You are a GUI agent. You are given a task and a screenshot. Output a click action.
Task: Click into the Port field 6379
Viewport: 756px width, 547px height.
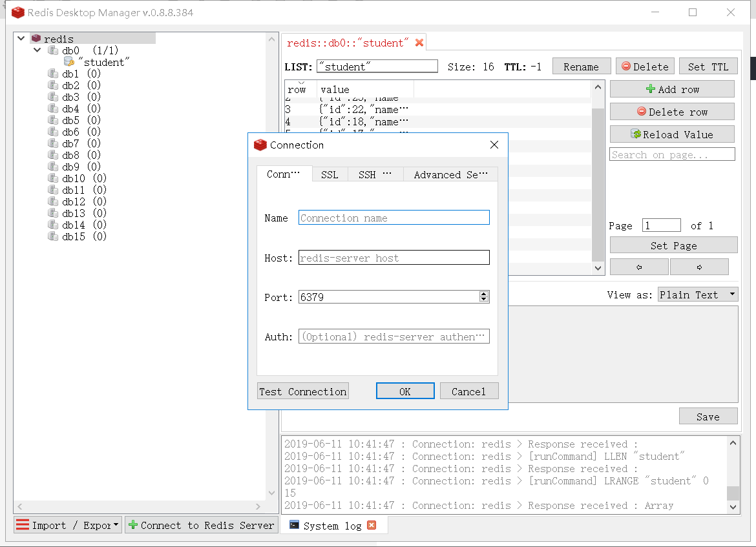388,297
